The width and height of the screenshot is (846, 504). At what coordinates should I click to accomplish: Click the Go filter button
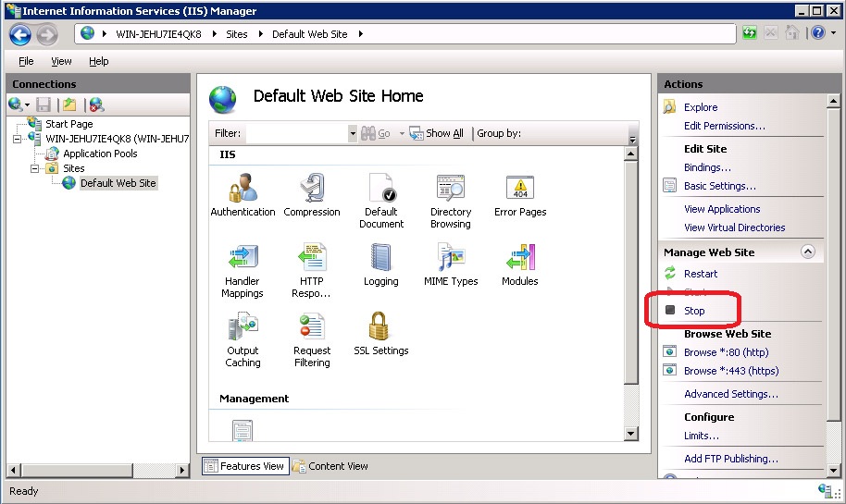pos(376,133)
